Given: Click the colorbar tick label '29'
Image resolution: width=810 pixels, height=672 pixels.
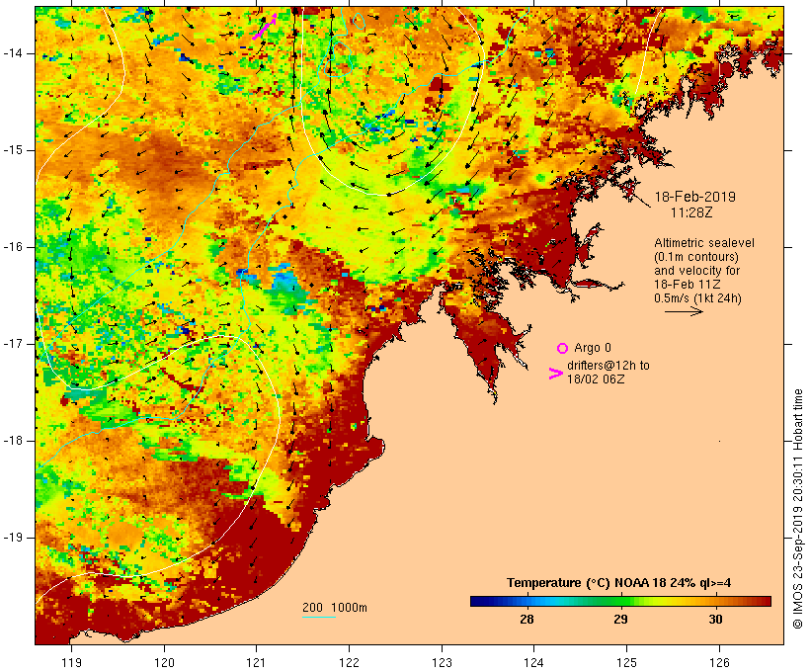Looking at the screenshot, I should [620, 620].
